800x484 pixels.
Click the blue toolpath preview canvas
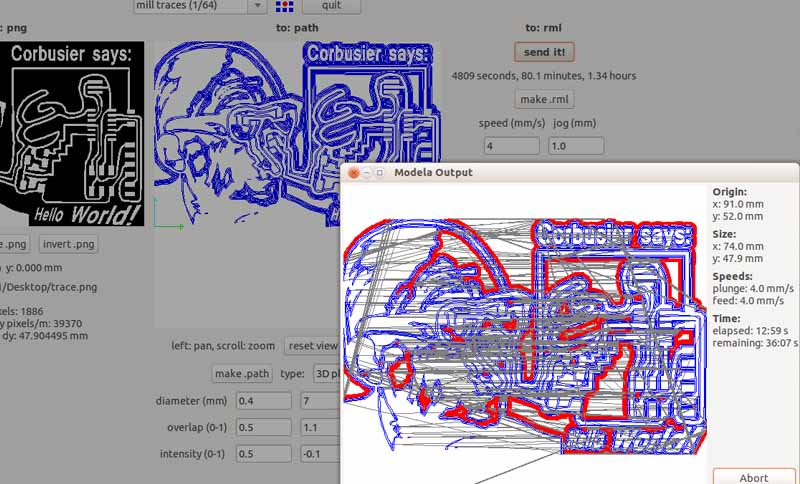(x=297, y=134)
